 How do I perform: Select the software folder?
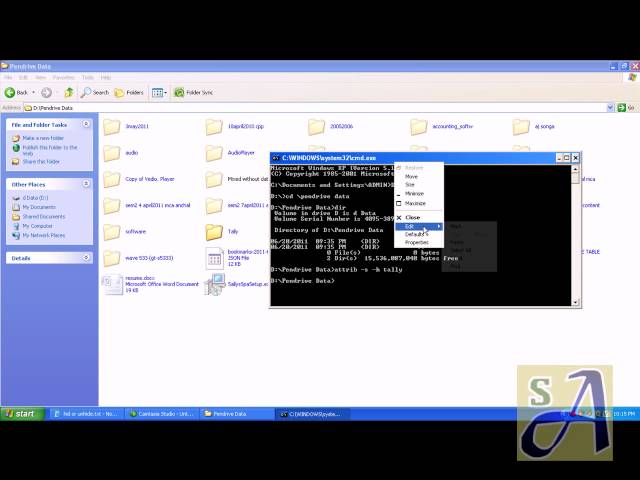click(x=124, y=232)
